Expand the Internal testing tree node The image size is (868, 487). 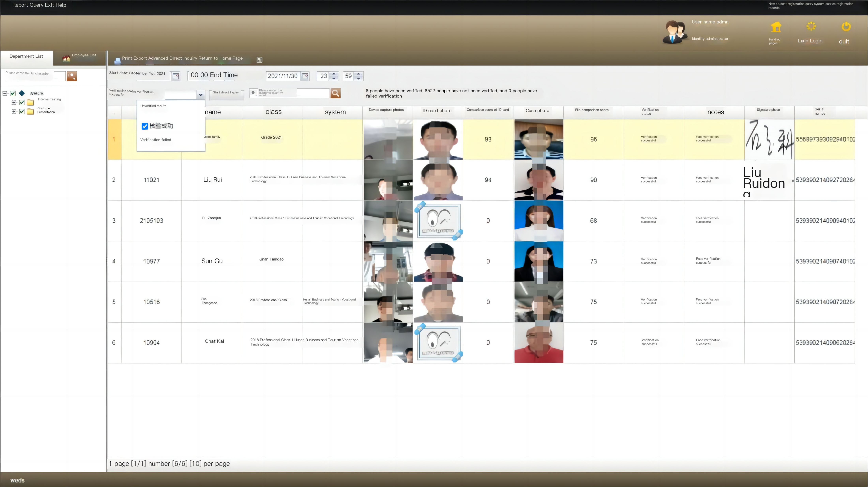click(14, 102)
